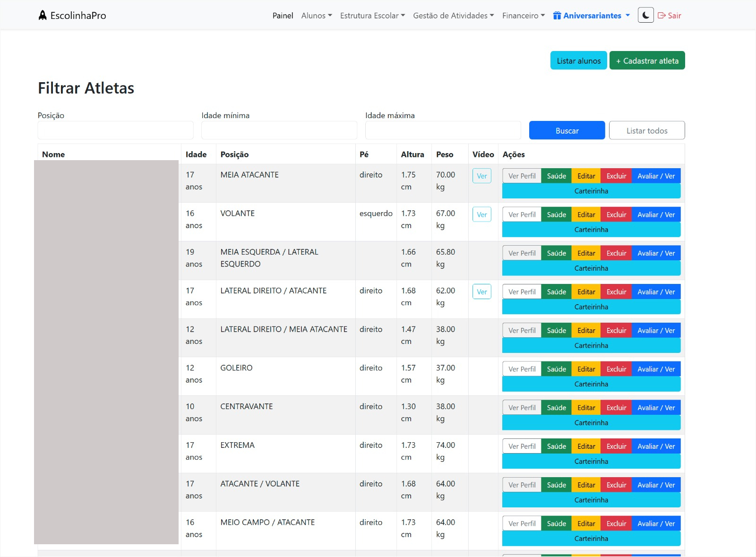Open the Estrutura Escolar dropdown
Viewport: 756px width, 557px height.
pyautogui.click(x=372, y=16)
